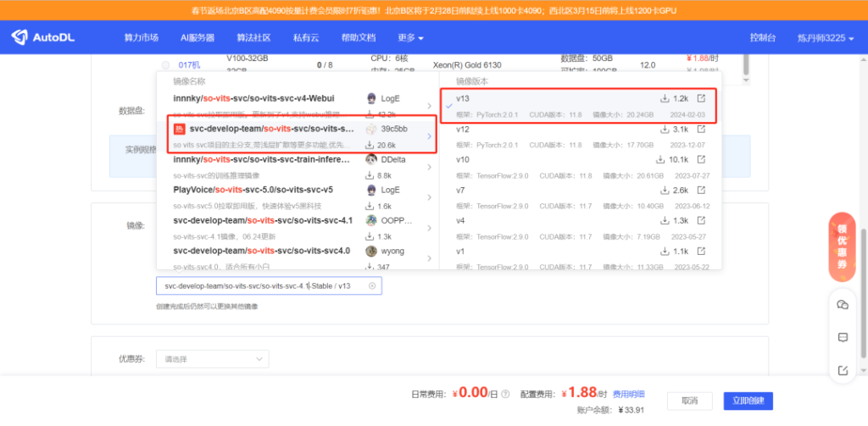Click the 立即创建 create button
The height and width of the screenshot is (426, 868).
748,401
